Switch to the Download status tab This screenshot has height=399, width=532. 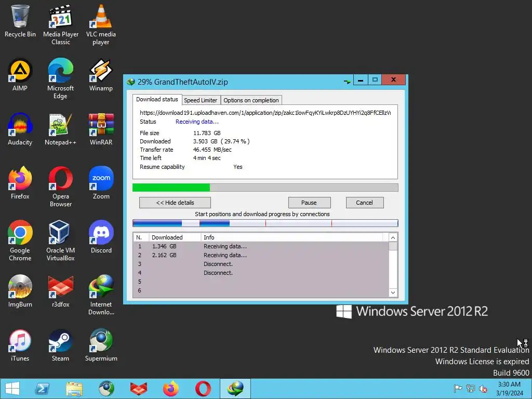coord(157,99)
